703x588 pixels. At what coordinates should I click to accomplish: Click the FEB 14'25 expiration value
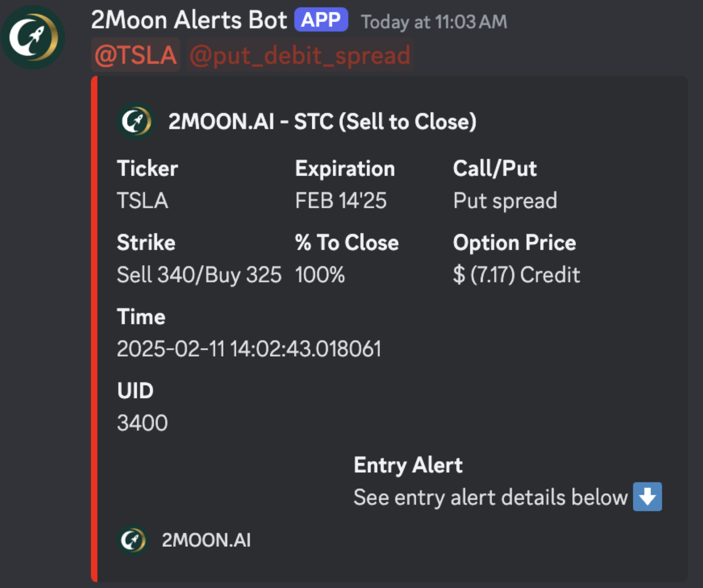click(x=341, y=201)
